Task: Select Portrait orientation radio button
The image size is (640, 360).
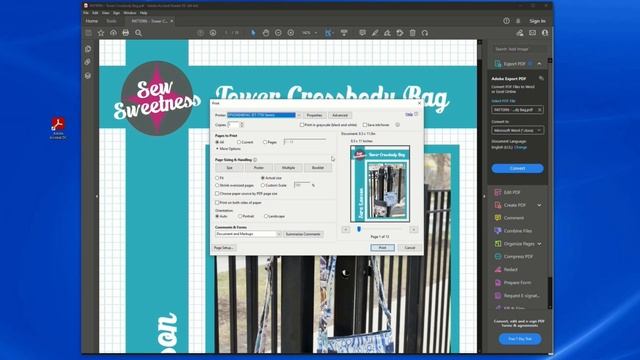Action: (x=240, y=216)
